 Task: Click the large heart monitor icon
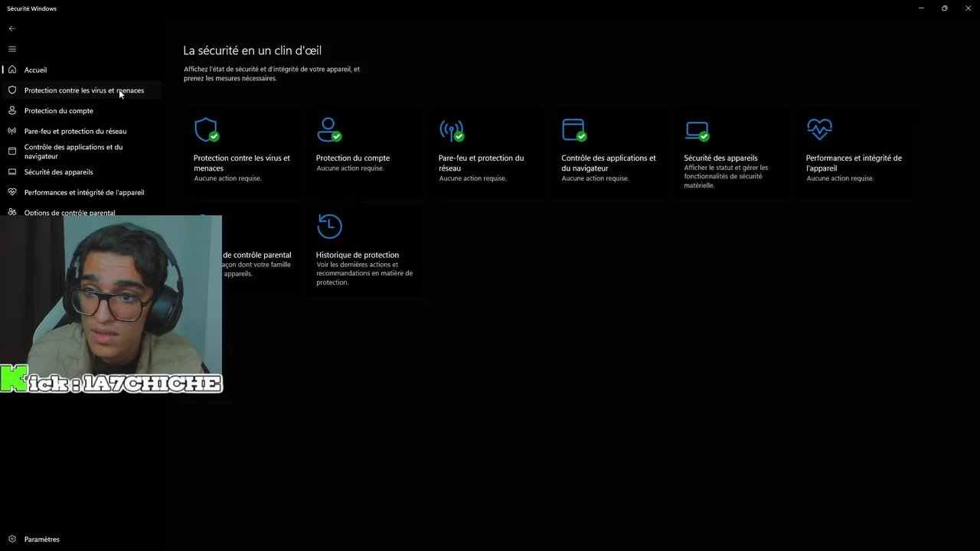click(x=819, y=129)
